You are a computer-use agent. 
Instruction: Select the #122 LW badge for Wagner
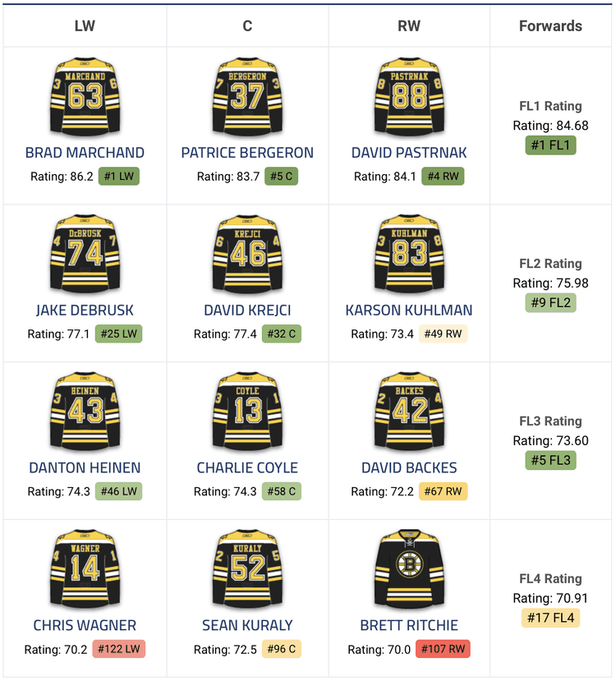coord(119,649)
